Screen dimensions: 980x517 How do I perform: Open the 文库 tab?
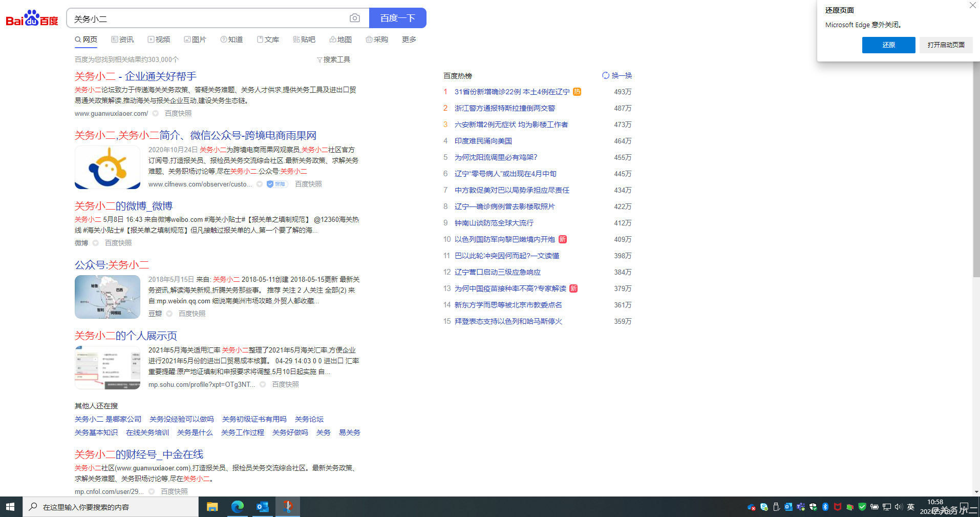(268, 39)
